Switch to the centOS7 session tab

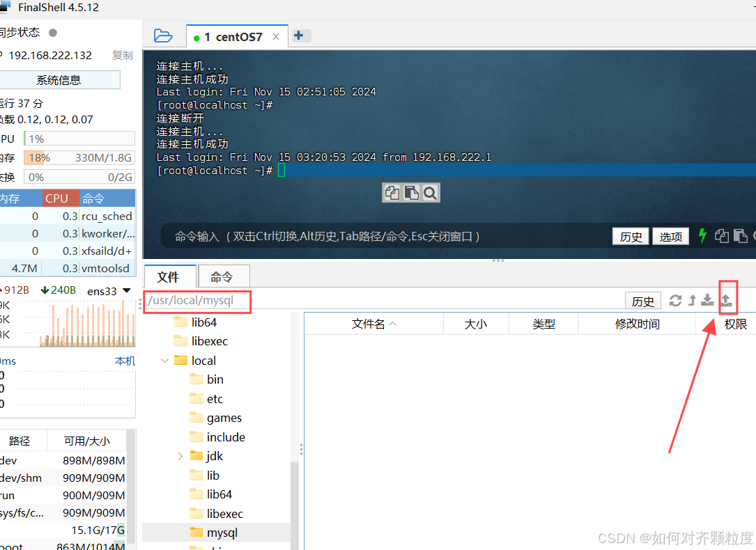point(233,37)
